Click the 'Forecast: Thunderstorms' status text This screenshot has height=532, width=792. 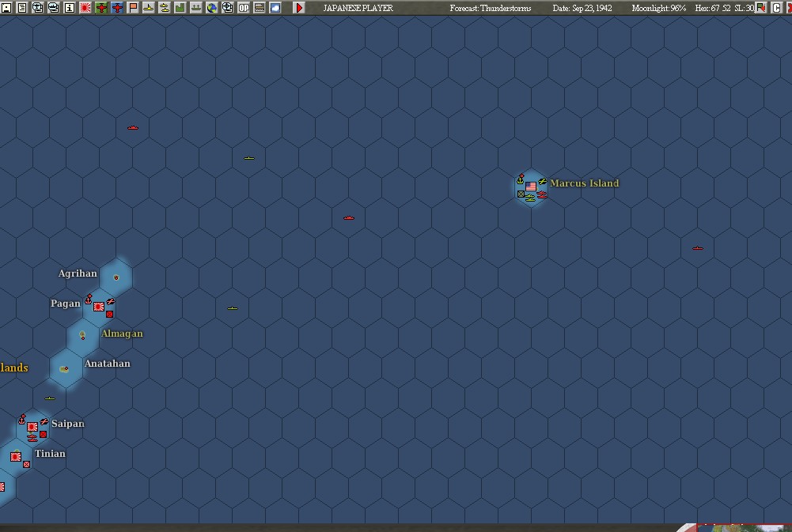[x=490, y=8]
